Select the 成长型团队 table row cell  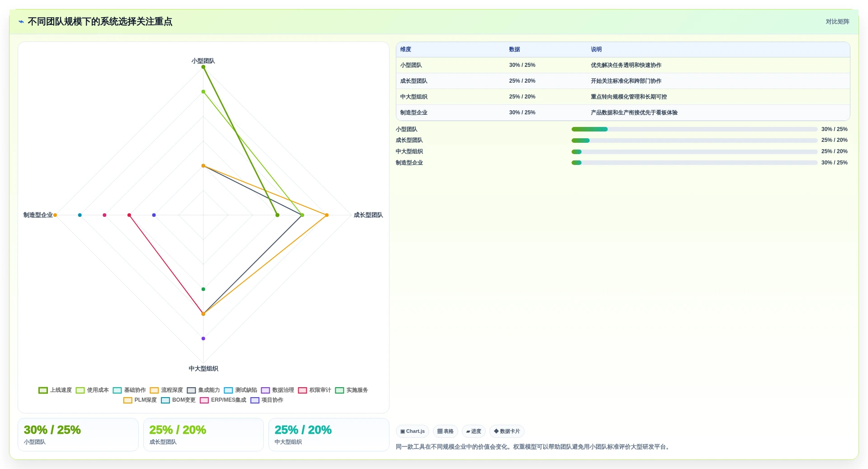[x=414, y=81]
